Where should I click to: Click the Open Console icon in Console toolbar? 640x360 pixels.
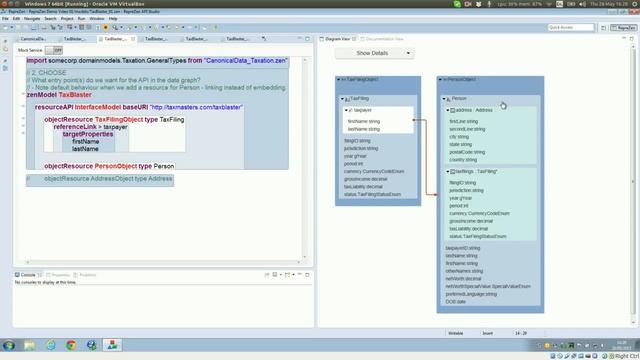pyautogui.click(x=288, y=275)
